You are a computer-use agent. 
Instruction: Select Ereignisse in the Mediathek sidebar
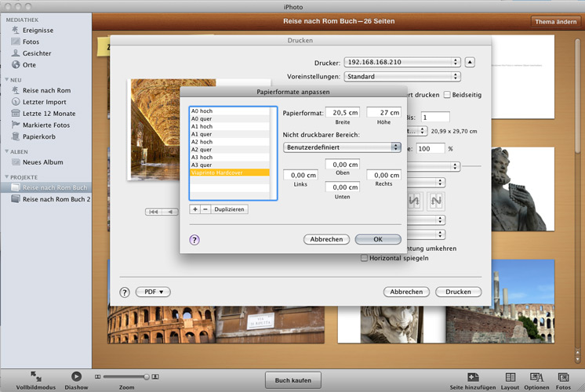coord(37,29)
